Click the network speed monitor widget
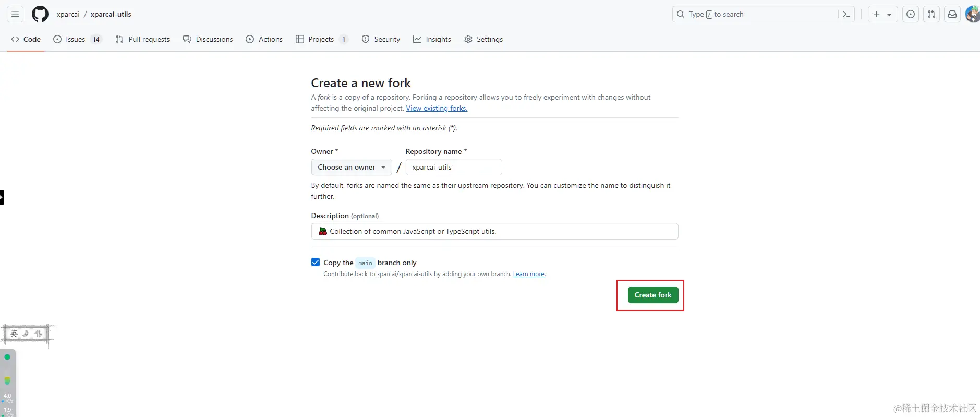Screen dimensions: 980x417 8,383
